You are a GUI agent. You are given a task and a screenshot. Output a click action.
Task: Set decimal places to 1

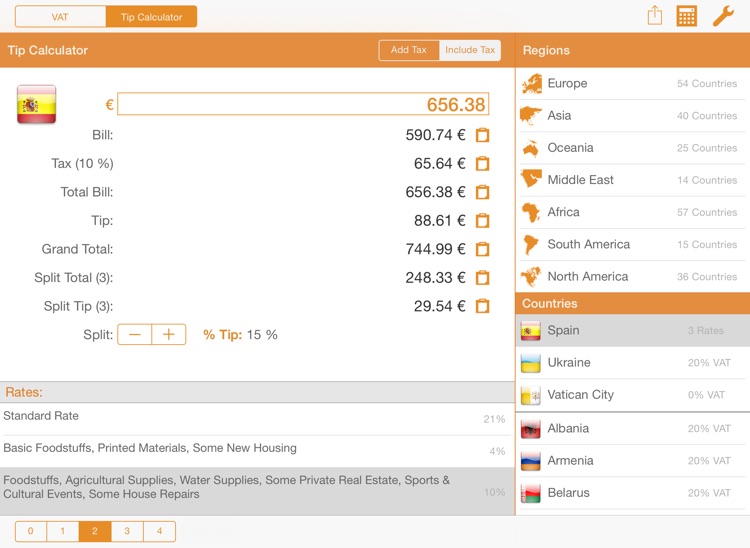[63, 531]
